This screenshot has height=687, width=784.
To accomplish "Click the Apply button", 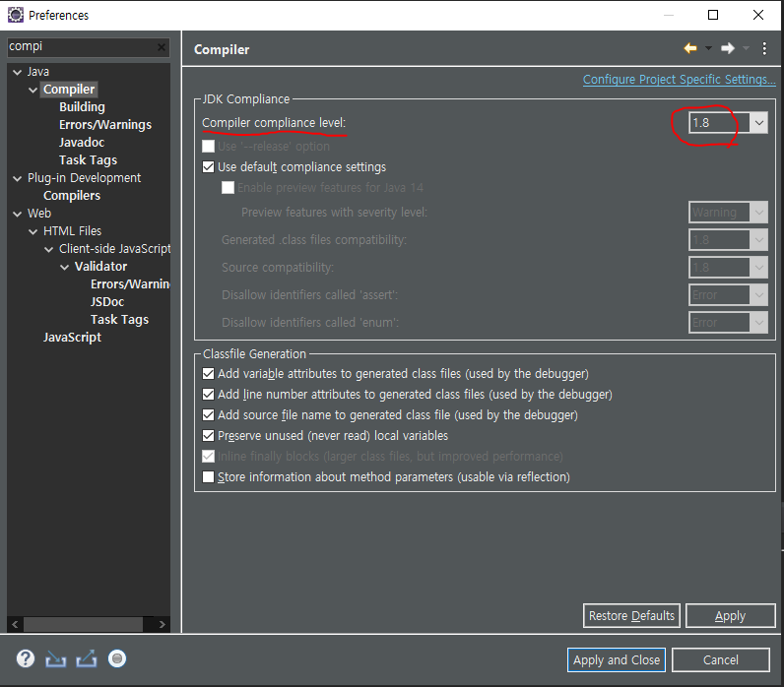I will [x=730, y=615].
